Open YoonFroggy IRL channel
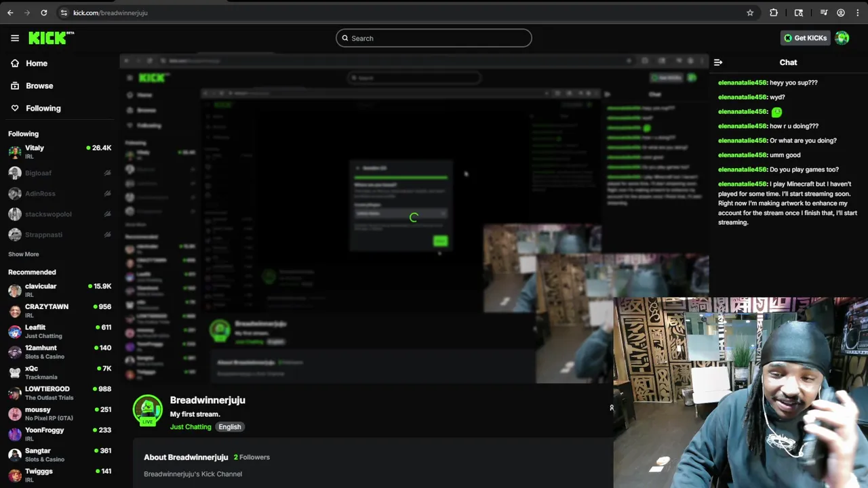 point(60,434)
